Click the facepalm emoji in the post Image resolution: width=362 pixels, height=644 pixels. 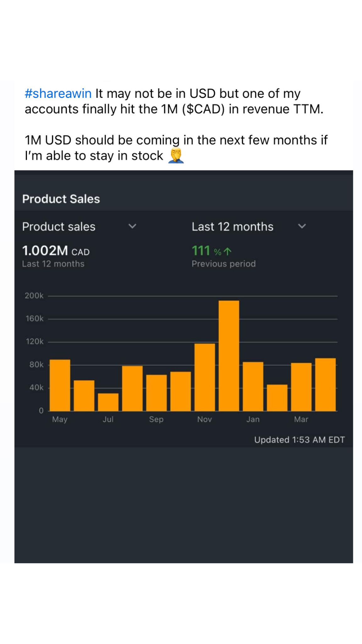point(176,156)
